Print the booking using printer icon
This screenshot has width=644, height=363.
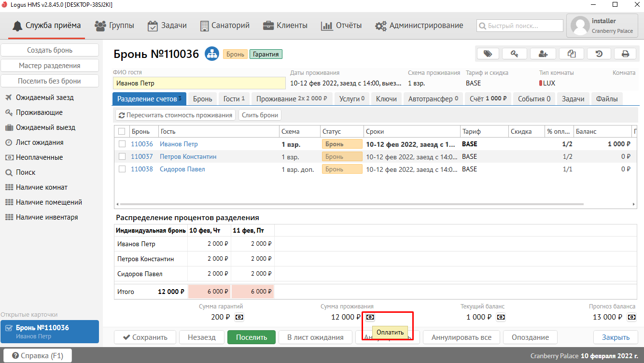[625, 54]
